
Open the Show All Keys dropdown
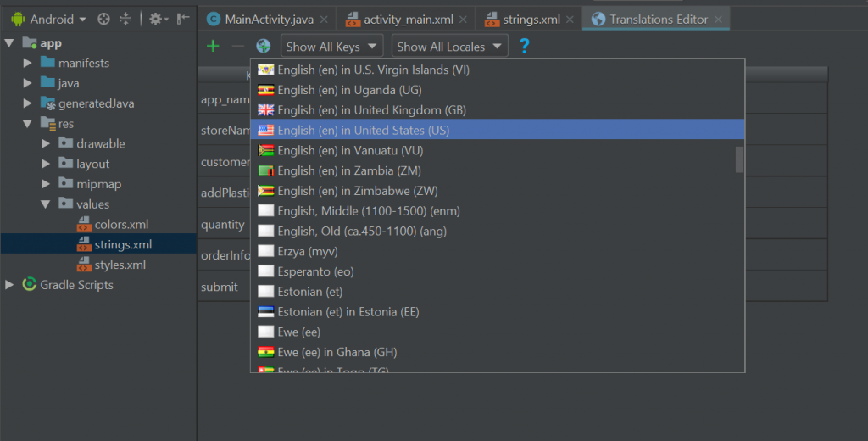coord(331,46)
